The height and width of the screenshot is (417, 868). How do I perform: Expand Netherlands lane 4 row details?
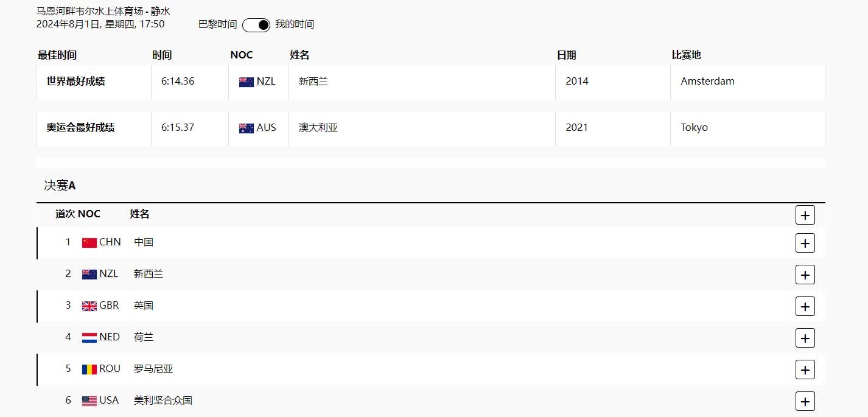(x=805, y=338)
